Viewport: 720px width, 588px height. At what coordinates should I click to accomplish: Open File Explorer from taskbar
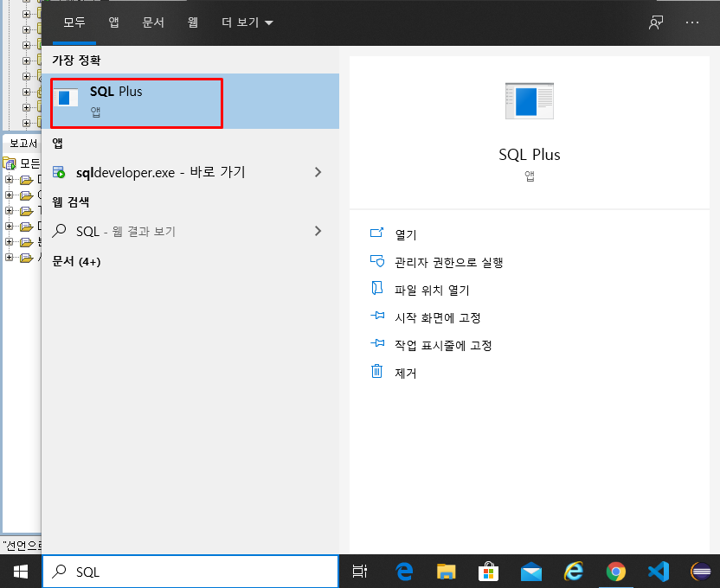446,572
